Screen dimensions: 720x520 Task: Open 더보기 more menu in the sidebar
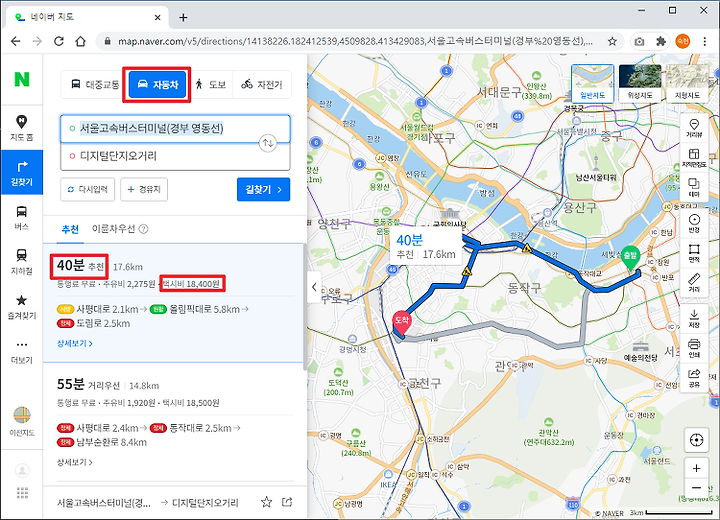(x=22, y=351)
